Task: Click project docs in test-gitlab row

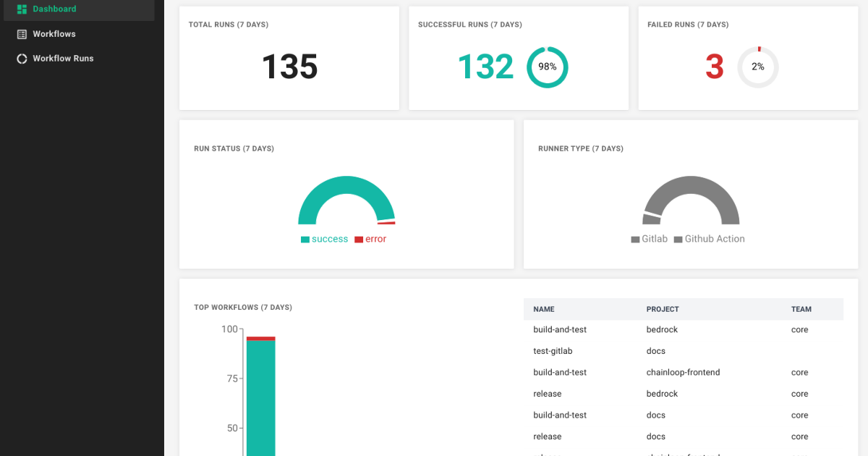Action: tap(656, 351)
